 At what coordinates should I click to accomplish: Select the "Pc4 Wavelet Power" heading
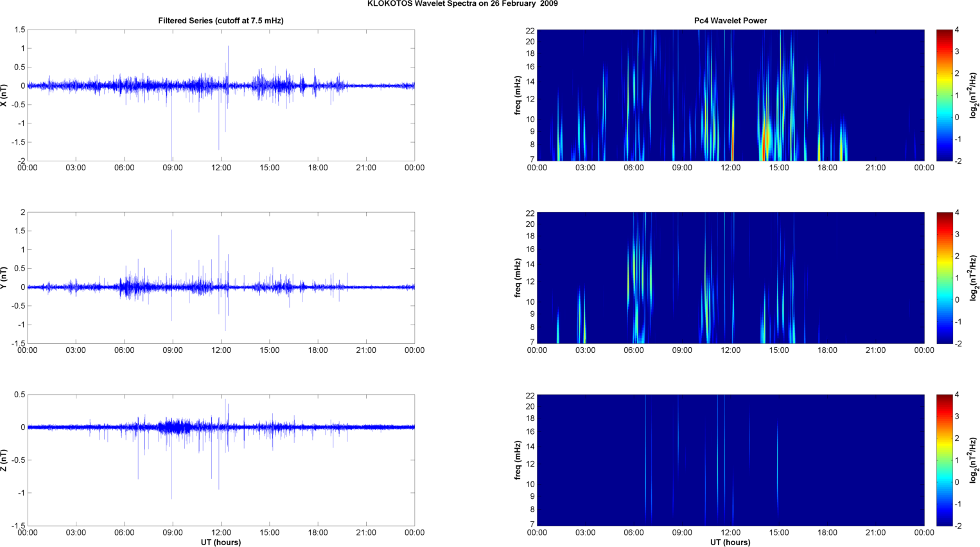pos(730,21)
